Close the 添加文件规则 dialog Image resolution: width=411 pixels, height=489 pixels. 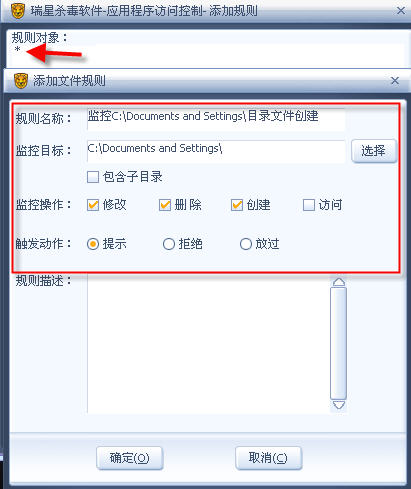[x=395, y=80]
